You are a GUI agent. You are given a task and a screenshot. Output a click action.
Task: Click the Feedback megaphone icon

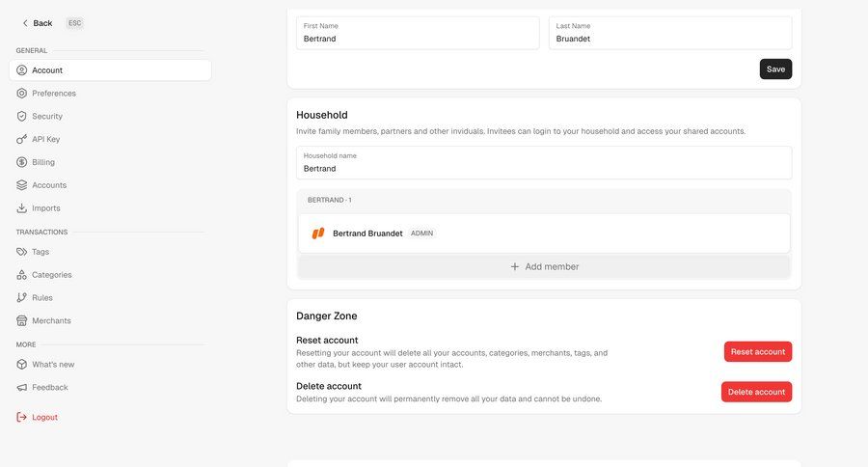[x=21, y=387]
